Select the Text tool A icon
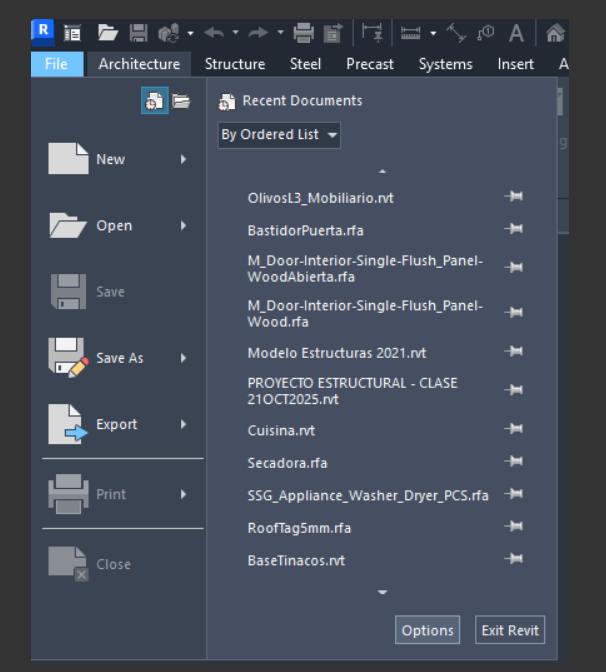 [516, 33]
